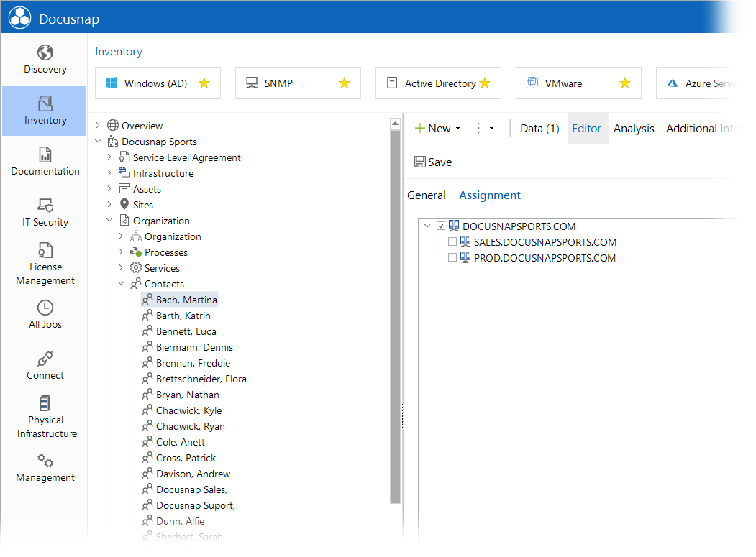Switch to the Data (1) tab
Viewport: 756px width, 557px height.
[539, 128]
